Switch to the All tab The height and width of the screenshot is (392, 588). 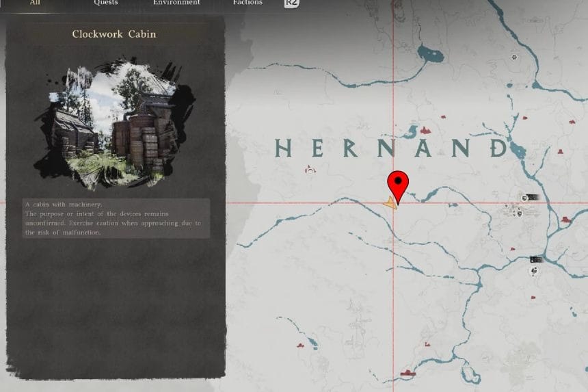(x=35, y=3)
